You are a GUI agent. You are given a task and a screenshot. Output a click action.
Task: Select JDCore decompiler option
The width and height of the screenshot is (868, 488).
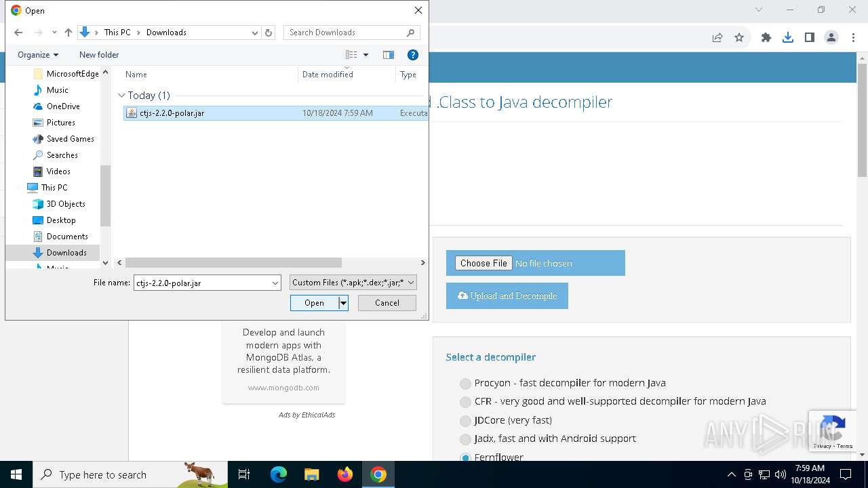click(465, 421)
